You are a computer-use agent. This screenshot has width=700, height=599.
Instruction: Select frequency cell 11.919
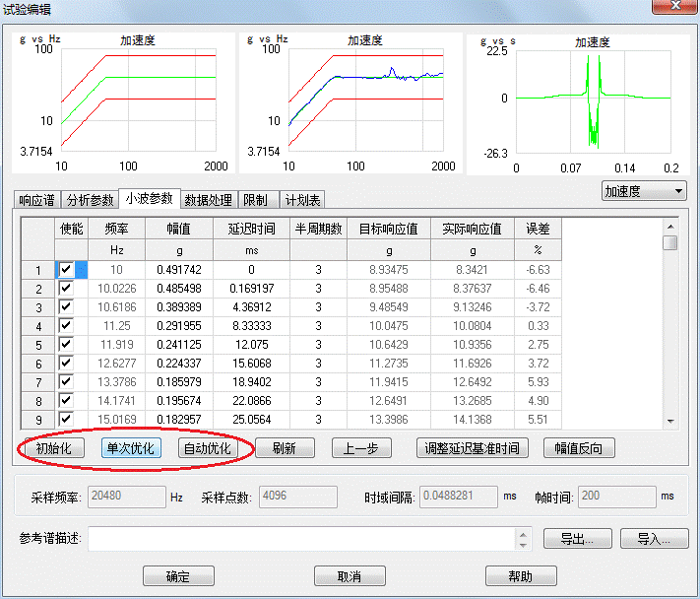[116, 345]
